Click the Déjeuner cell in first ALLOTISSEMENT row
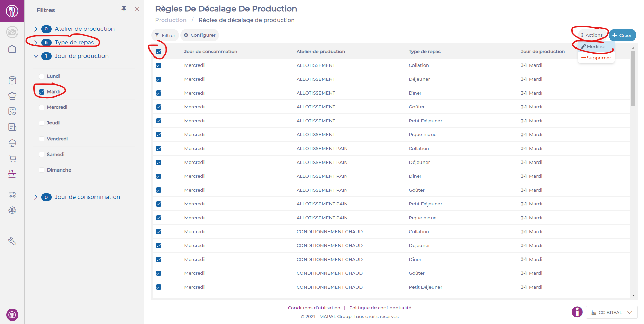The width and height of the screenshot is (644, 324). click(x=419, y=79)
